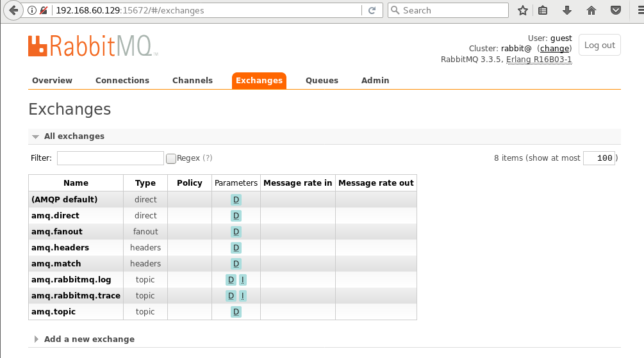Expand the Add a new exchange section

click(x=89, y=339)
